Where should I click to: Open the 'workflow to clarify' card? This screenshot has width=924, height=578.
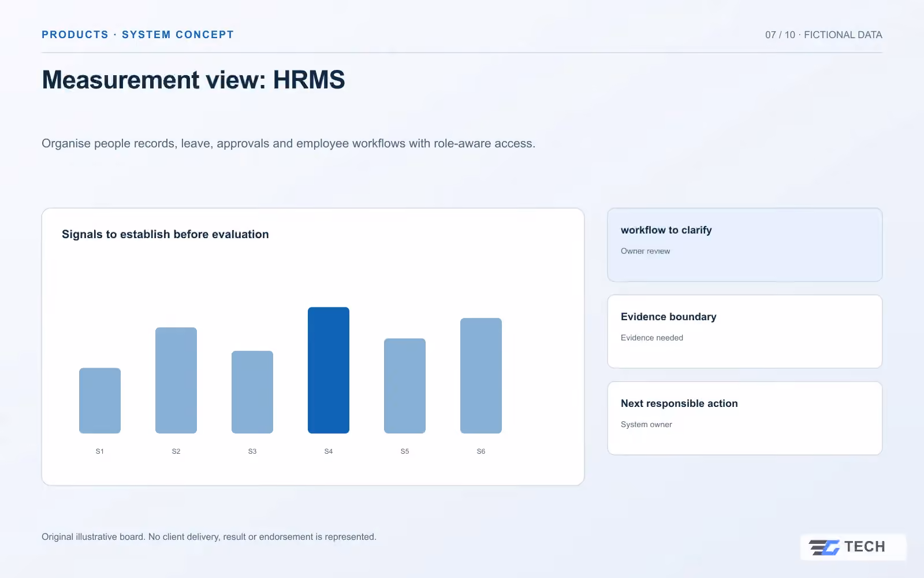[x=745, y=245]
